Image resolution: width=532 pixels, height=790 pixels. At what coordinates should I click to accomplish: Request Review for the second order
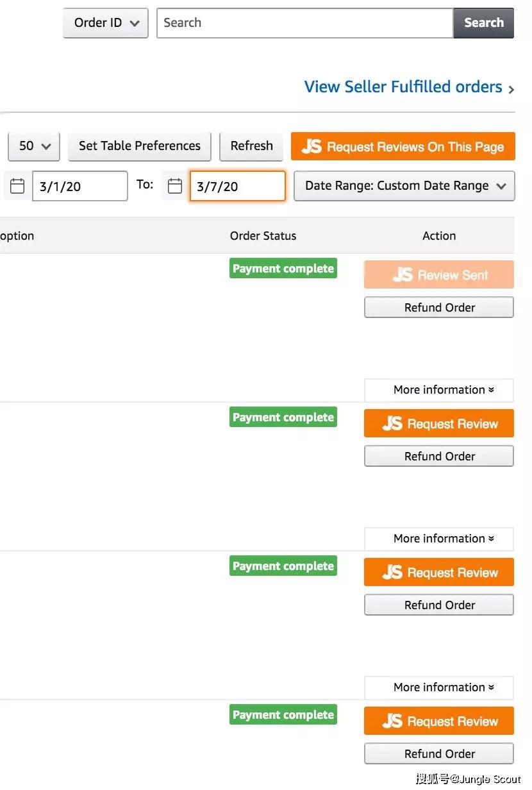click(439, 424)
